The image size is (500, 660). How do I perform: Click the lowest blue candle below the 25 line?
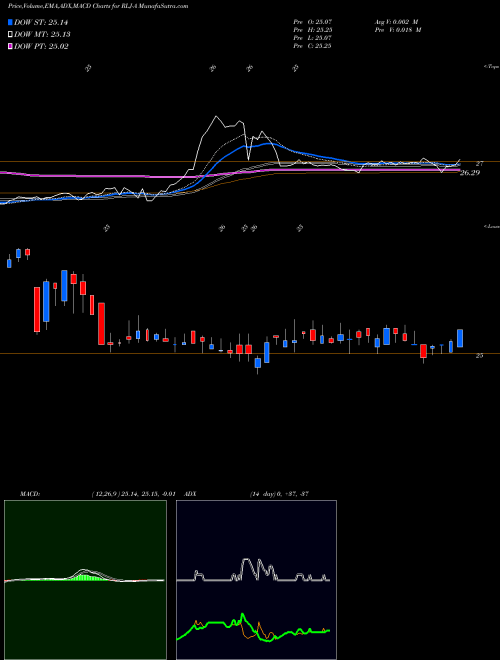point(258,363)
